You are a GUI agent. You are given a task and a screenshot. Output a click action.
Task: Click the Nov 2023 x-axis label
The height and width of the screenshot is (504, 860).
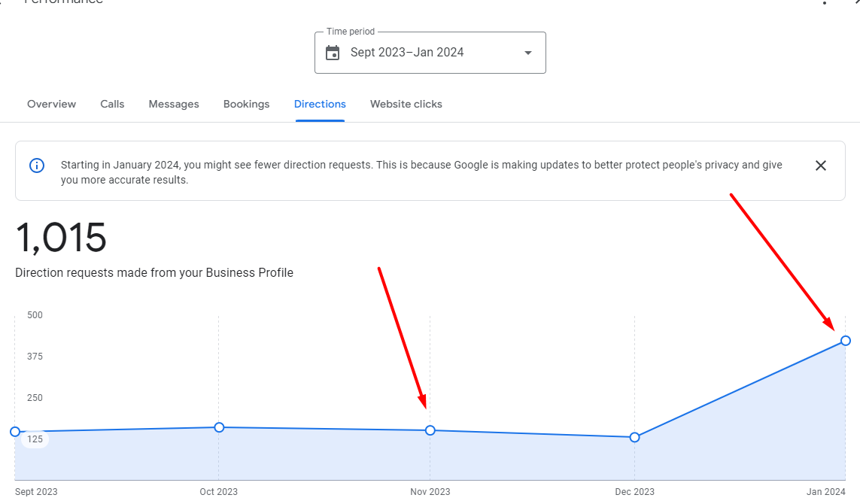click(x=430, y=492)
